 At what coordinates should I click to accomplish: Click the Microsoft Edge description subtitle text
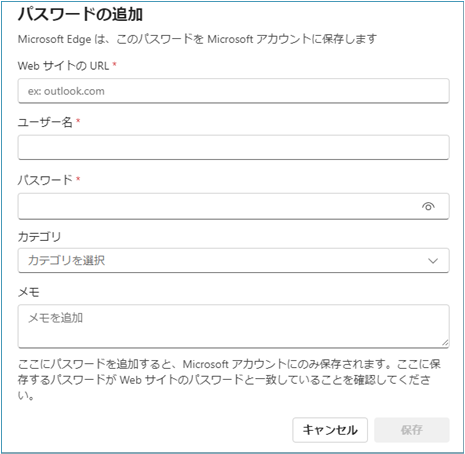[x=197, y=39]
